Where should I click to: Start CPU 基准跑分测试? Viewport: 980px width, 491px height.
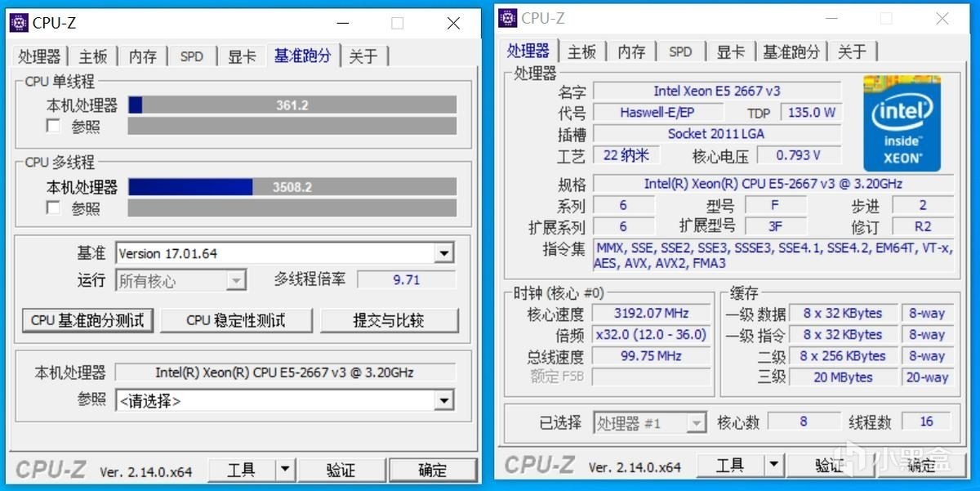(87, 320)
